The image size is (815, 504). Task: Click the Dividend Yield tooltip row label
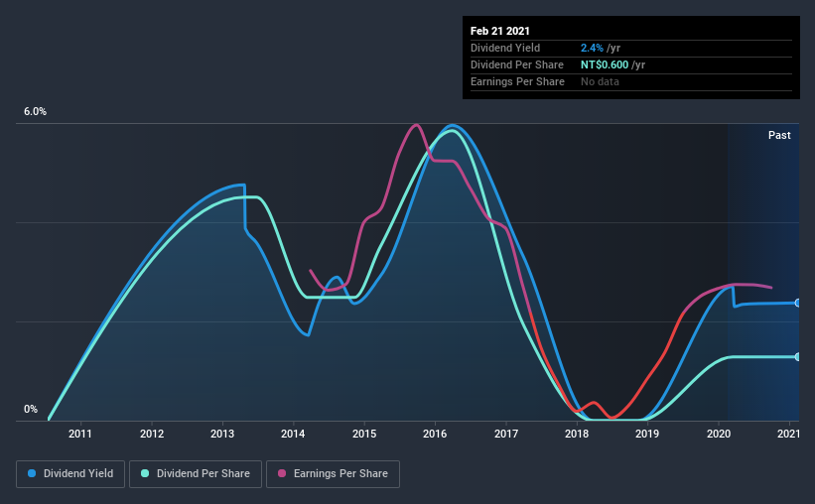(x=505, y=48)
